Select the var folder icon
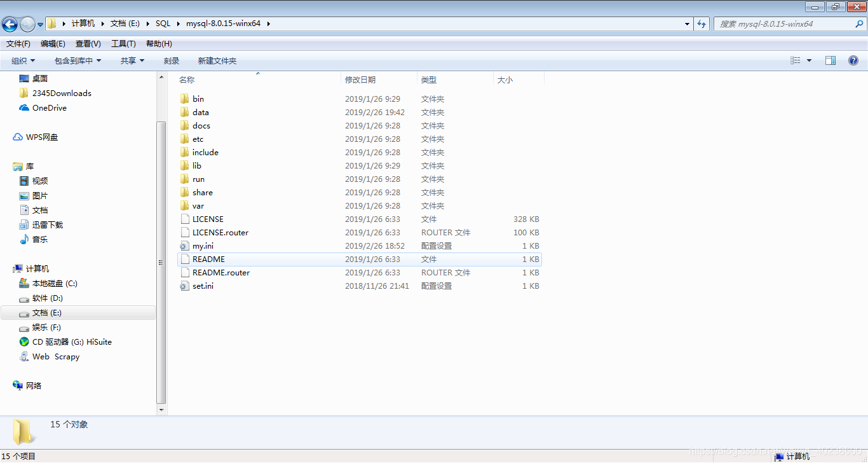The height and width of the screenshot is (463, 868). [x=185, y=205]
